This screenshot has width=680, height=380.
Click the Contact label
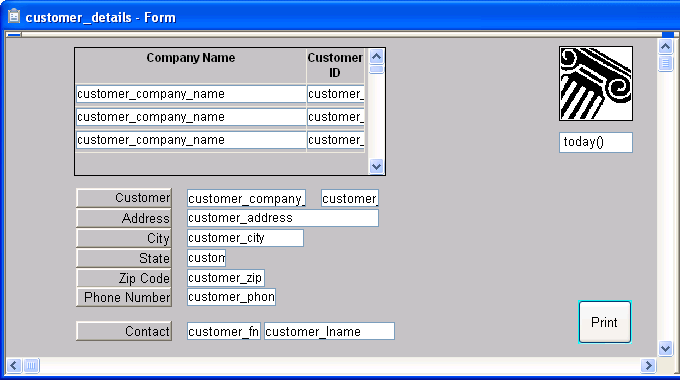coord(124,331)
